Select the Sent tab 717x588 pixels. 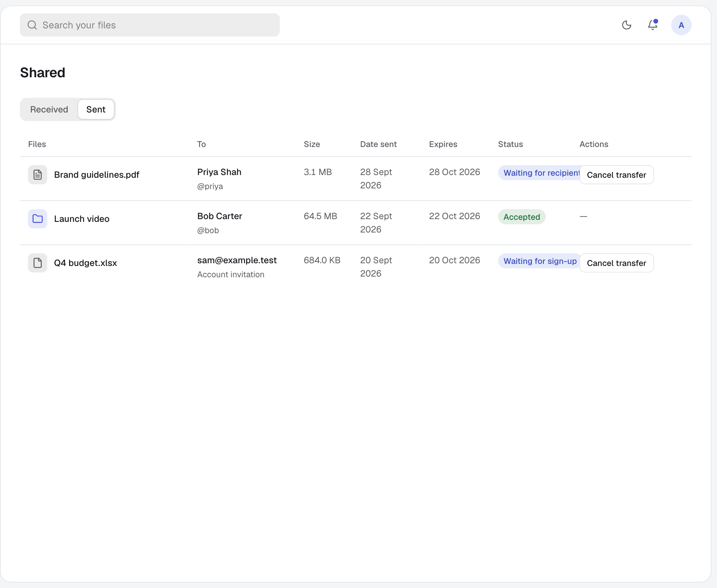point(96,109)
